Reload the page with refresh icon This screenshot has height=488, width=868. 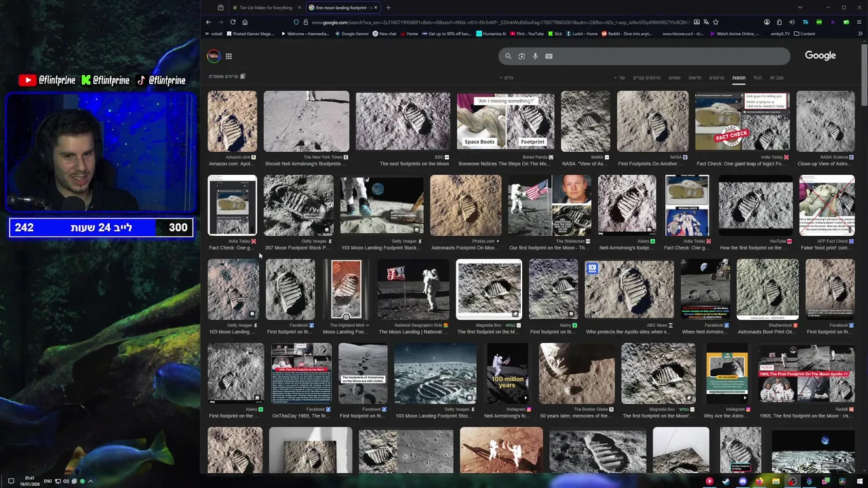[233, 22]
